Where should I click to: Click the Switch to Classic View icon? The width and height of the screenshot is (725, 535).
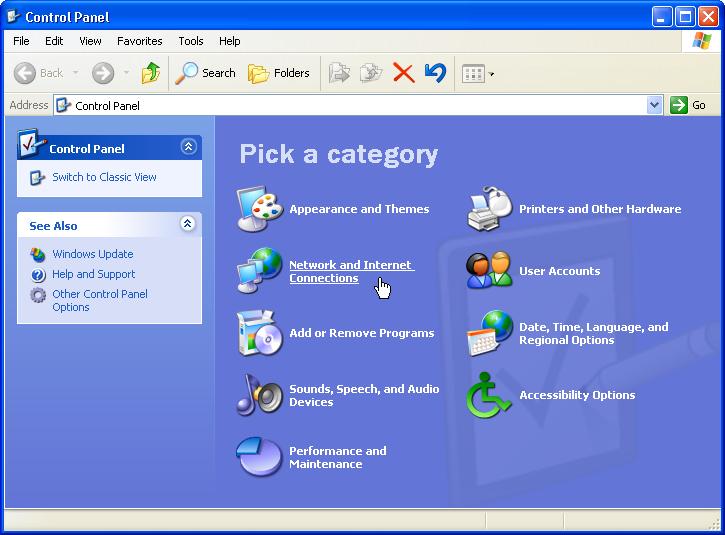(x=37, y=178)
